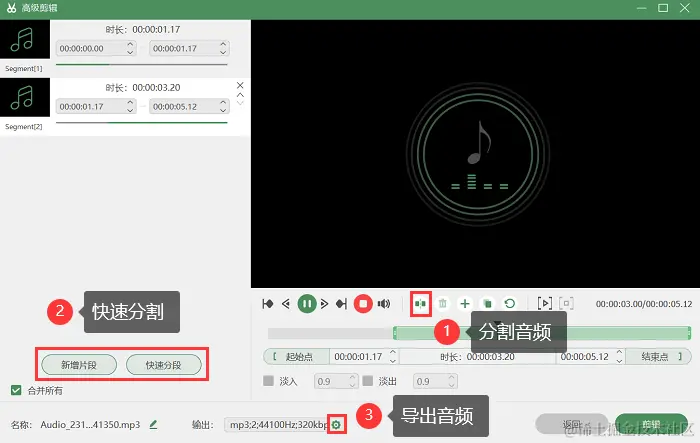Decrease Segment[2] end time 00:00:05.12

(x=223, y=110)
